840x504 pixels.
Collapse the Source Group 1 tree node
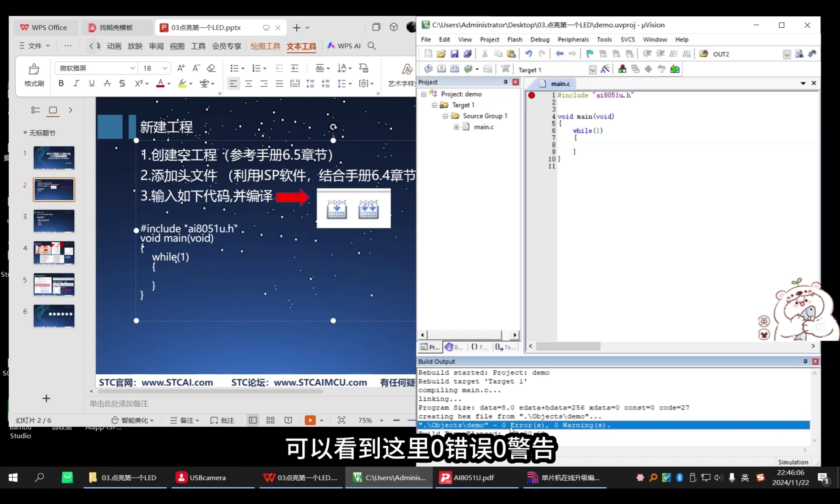coord(445,116)
